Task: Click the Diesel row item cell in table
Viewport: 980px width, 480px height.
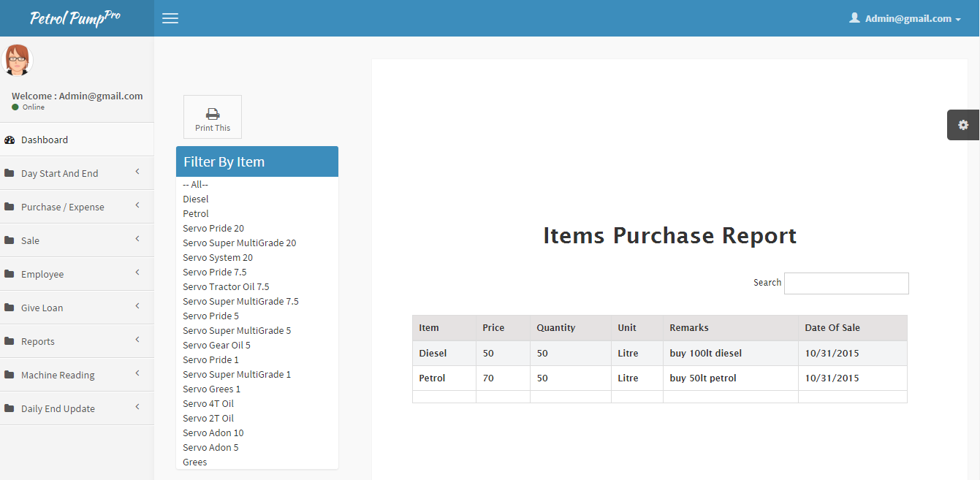Action: 444,353
